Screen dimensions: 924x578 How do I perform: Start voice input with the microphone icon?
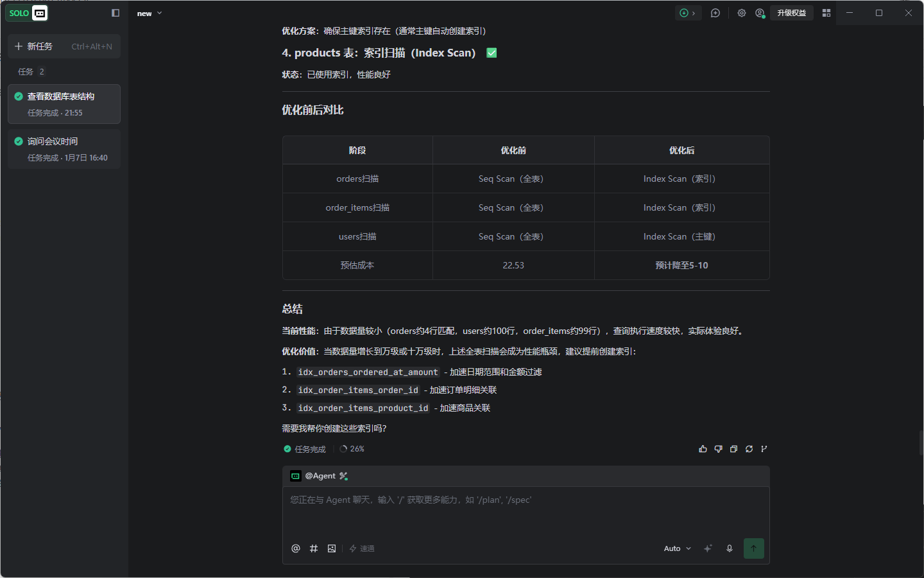(730, 548)
